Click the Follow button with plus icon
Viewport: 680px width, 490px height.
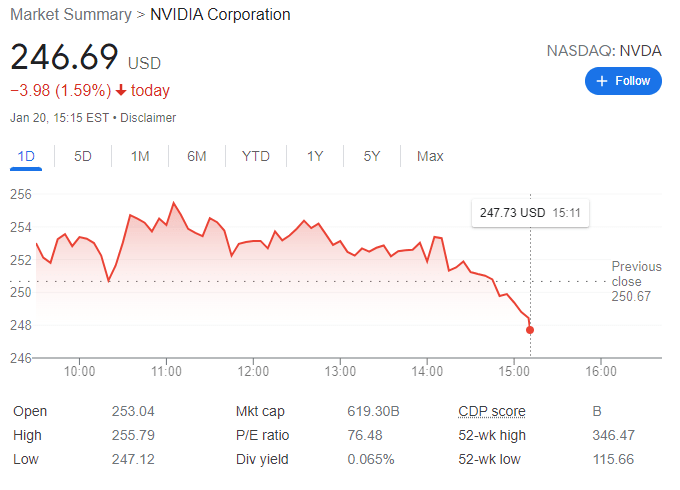(x=623, y=81)
